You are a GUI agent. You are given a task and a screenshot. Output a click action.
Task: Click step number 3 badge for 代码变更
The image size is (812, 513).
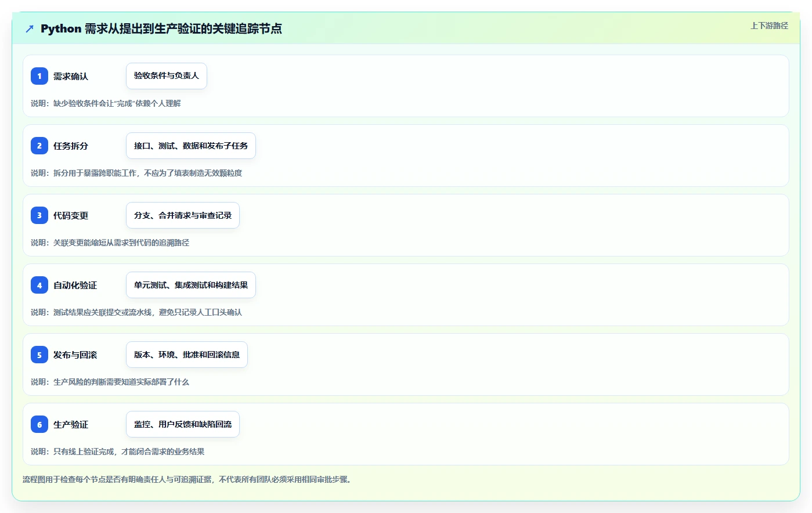click(x=39, y=215)
